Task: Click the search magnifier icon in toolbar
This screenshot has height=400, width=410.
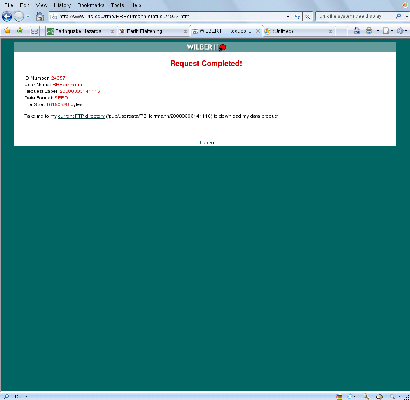Action: 398,16
